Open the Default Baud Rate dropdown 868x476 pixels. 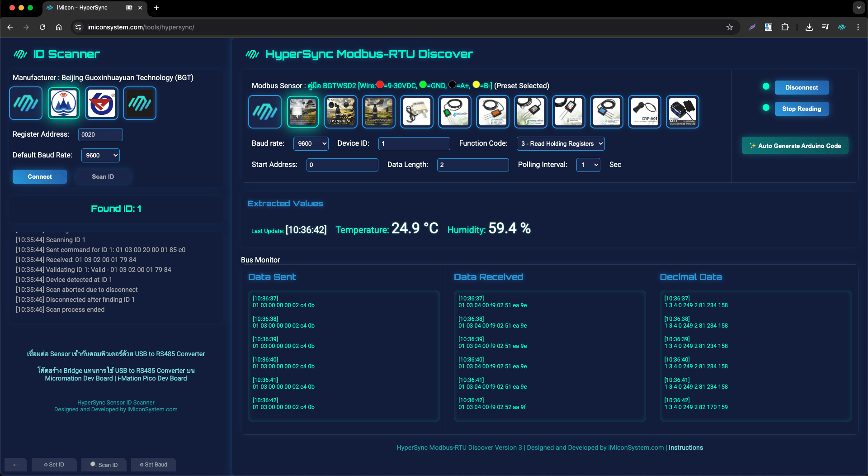[x=100, y=155]
